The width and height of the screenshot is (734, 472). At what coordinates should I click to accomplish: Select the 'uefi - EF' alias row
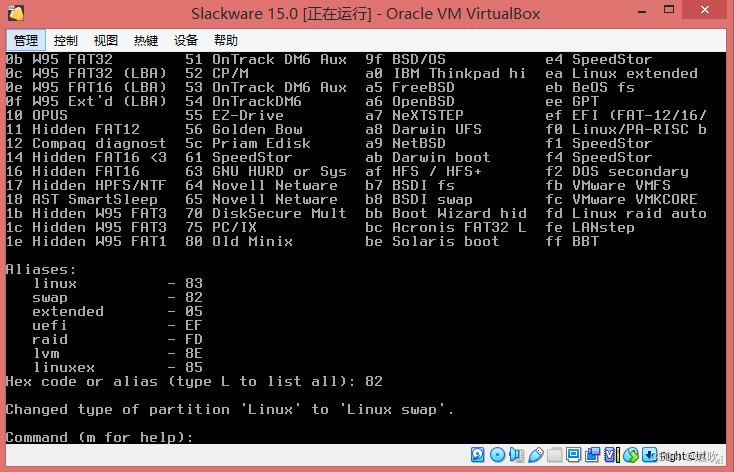click(x=117, y=325)
